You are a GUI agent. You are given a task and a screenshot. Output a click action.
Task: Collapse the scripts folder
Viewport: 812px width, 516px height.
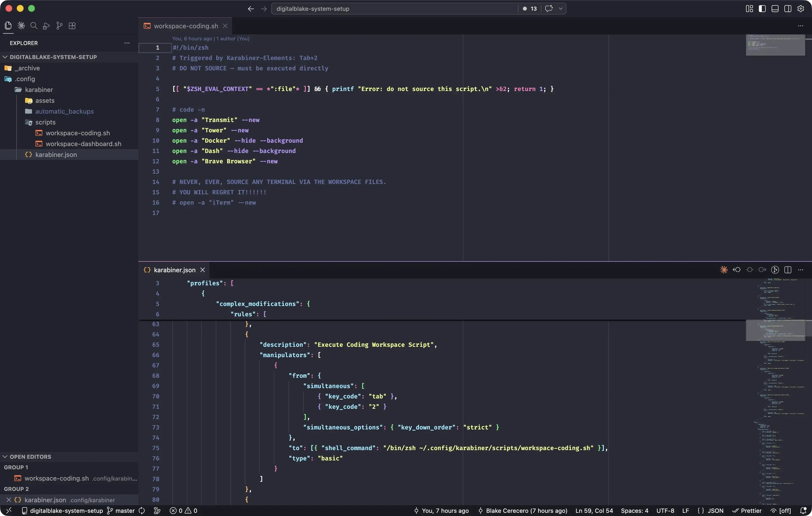(x=69, y=122)
